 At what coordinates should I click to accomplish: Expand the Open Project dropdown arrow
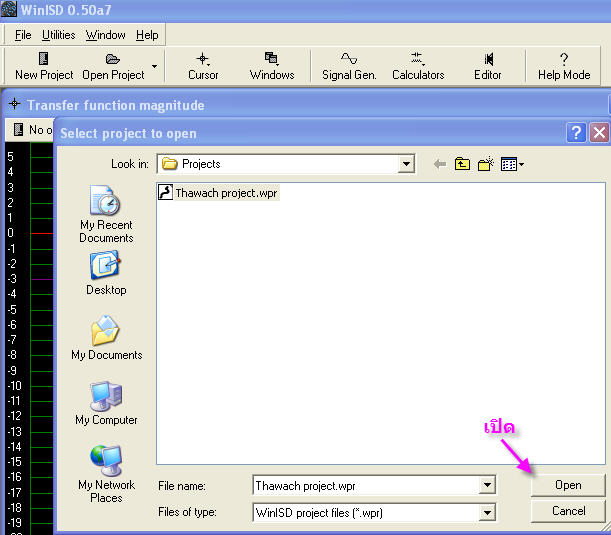click(x=154, y=66)
